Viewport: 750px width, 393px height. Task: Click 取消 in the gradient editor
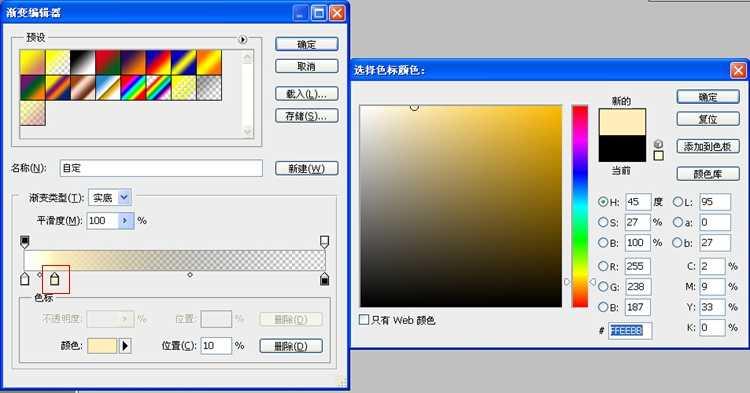[307, 66]
